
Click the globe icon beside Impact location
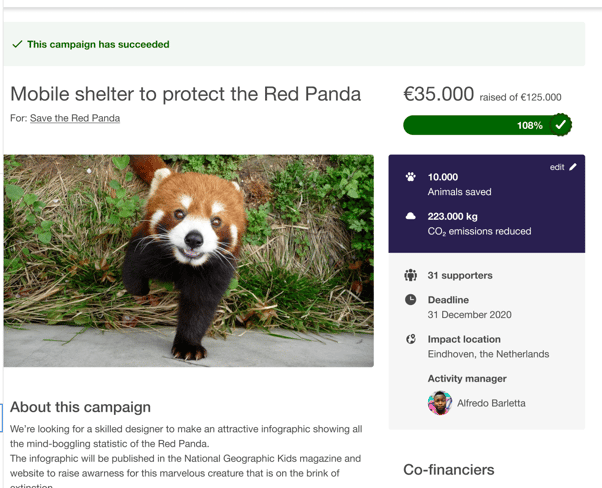tap(411, 339)
